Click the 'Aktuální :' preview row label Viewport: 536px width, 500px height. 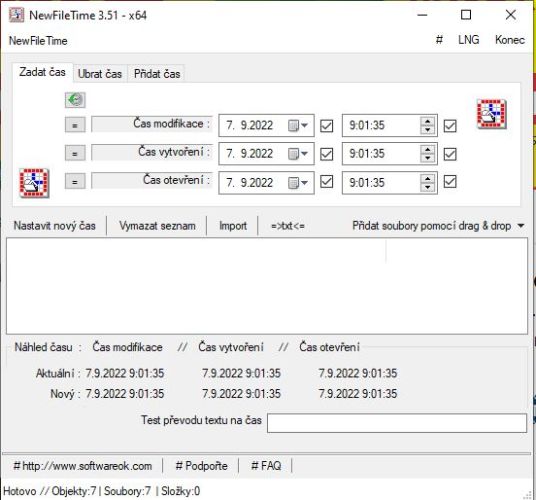pyautogui.click(x=58, y=373)
